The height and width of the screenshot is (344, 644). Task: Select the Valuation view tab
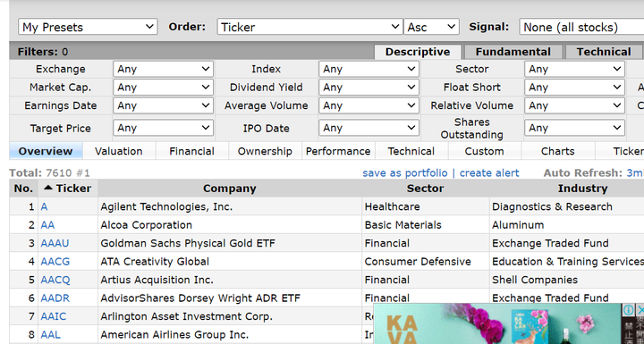119,151
